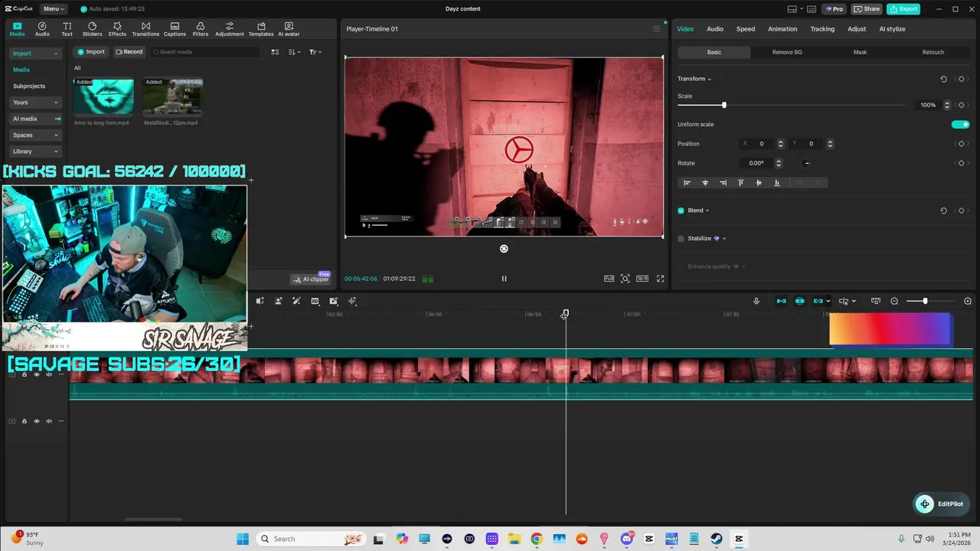Align clip to the top edge
The height and width of the screenshot is (551, 980).
pos(740,183)
